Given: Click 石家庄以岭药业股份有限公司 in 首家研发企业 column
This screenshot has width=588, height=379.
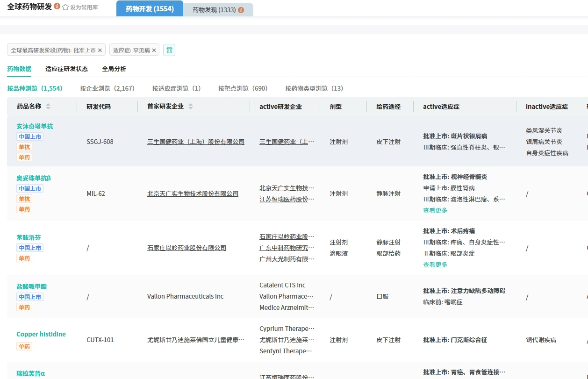Looking at the screenshot, I should coord(186,248).
